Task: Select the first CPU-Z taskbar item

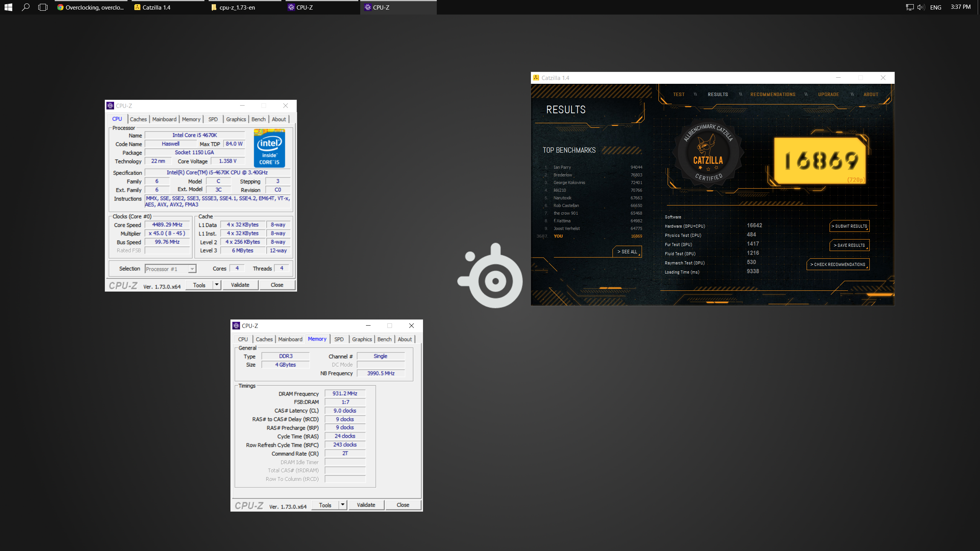Action: click(x=322, y=7)
